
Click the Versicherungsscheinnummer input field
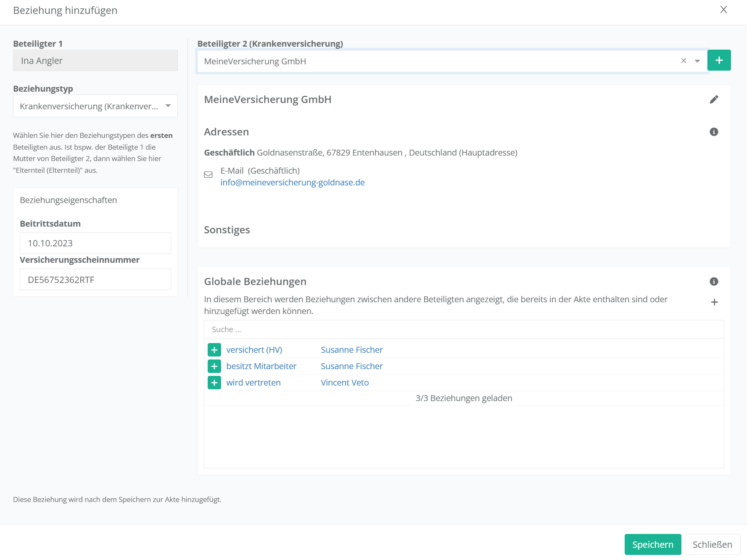[x=95, y=280]
